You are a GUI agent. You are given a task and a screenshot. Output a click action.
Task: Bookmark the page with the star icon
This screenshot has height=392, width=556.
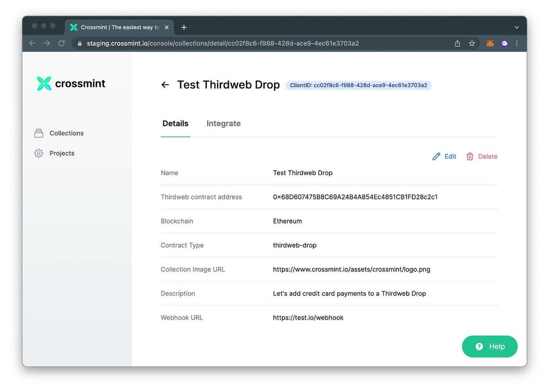pyautogui.click(x=472, y=43)
